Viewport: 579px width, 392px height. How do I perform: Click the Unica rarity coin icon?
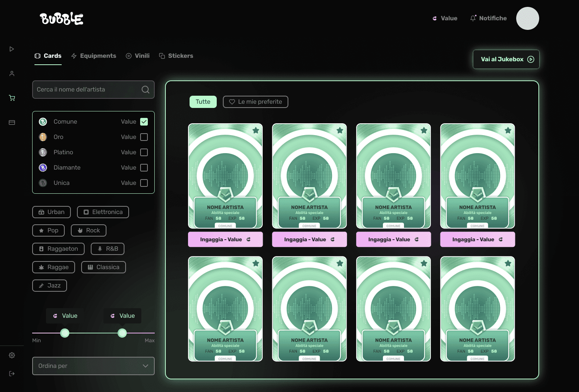pyautogui.click(x=43, y=183)
